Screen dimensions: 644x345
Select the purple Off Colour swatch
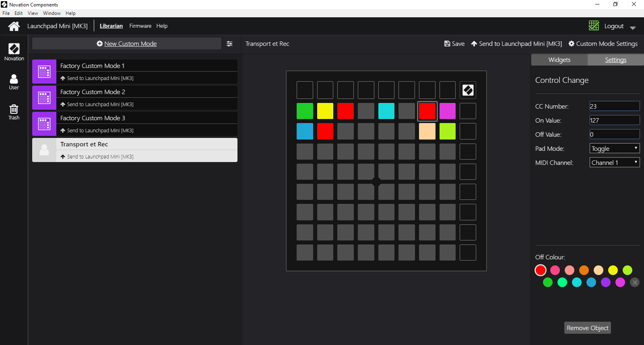point(606,282)
